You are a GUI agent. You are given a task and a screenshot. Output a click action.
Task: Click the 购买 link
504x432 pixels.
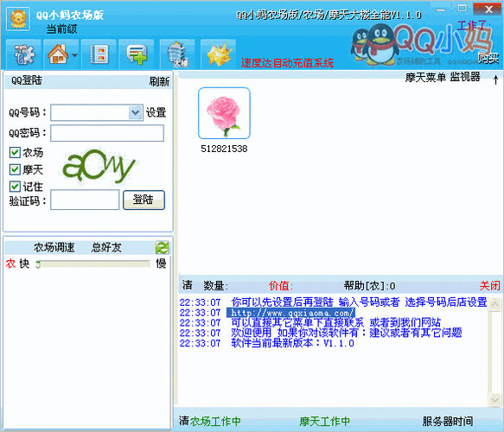tap(488, 58)
